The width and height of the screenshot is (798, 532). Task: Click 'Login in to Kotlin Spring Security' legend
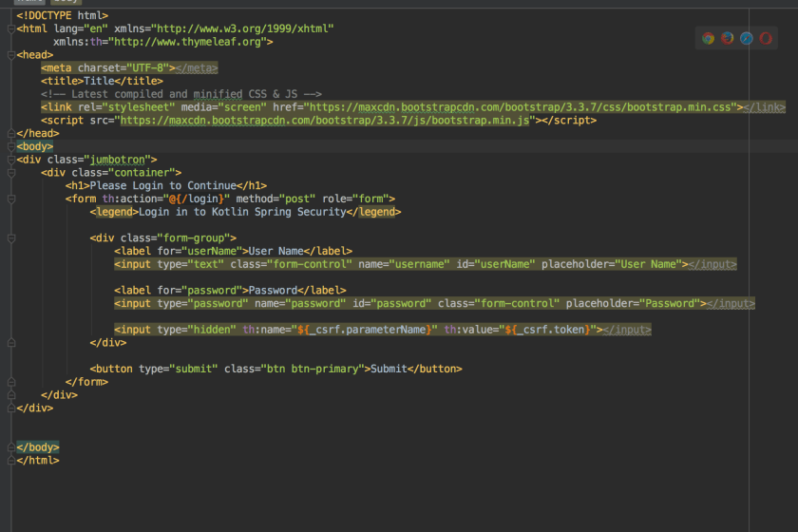pyautogui.click(x=242, y=212)
